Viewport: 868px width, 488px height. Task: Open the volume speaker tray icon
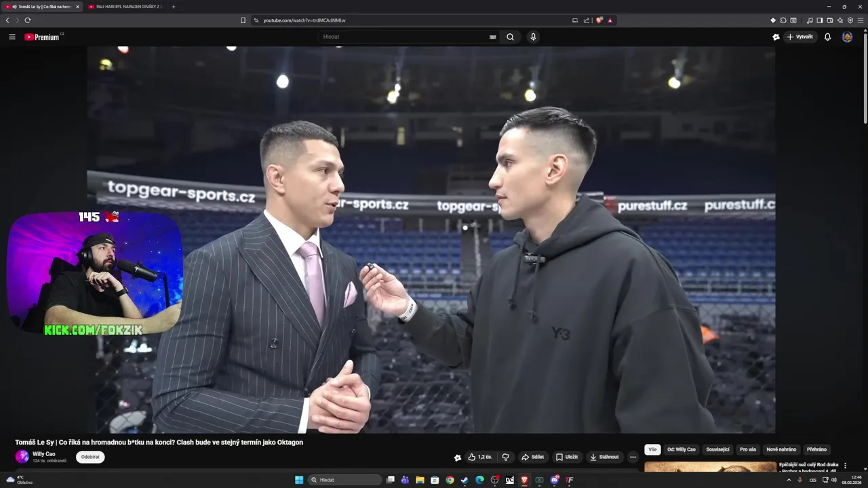click(x=833, y=480)
